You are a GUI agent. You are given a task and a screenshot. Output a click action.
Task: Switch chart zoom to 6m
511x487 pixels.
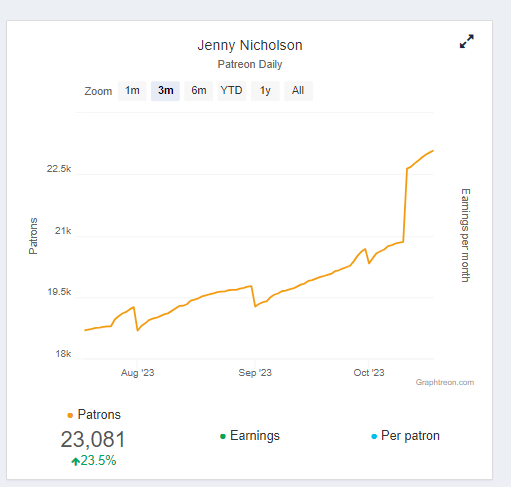[x=199, y=91]
